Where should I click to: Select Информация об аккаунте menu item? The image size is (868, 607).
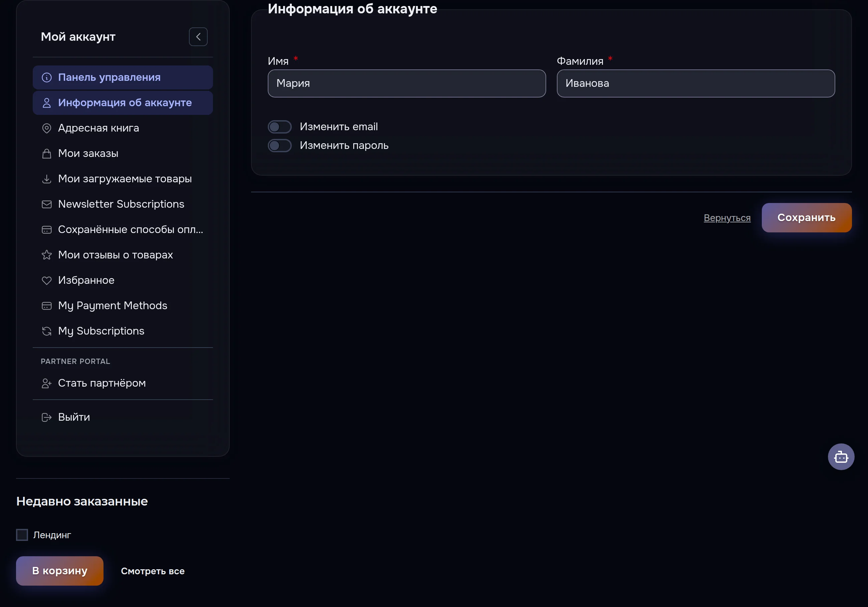pyautogui.click(x=123, y=103)
